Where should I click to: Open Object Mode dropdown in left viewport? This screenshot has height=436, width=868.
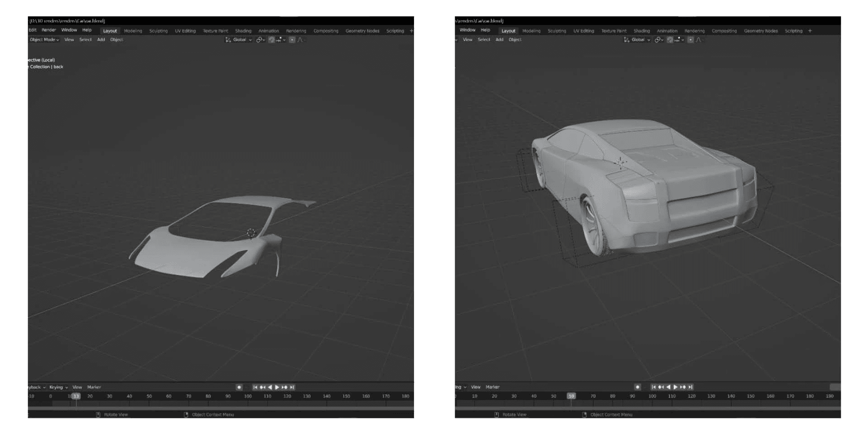pos(44,40)
